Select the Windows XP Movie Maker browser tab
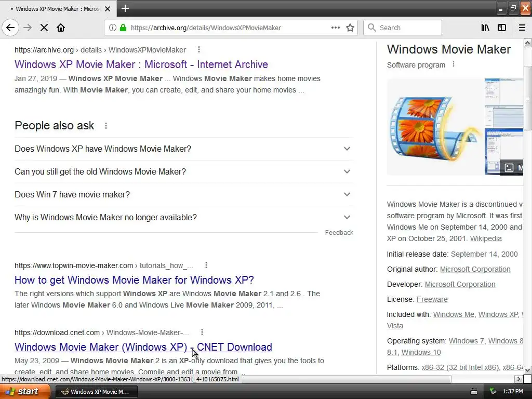This screenshot has width=532, height=399. pos(58,9)
